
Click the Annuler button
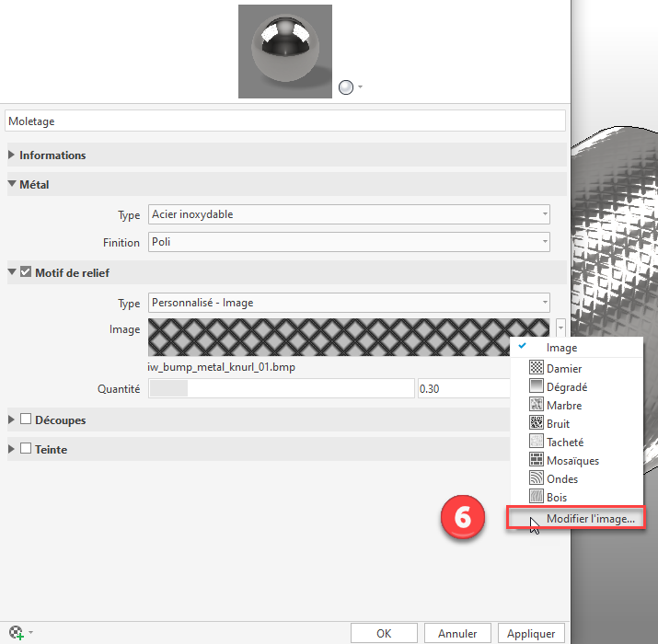coord(457,633)
